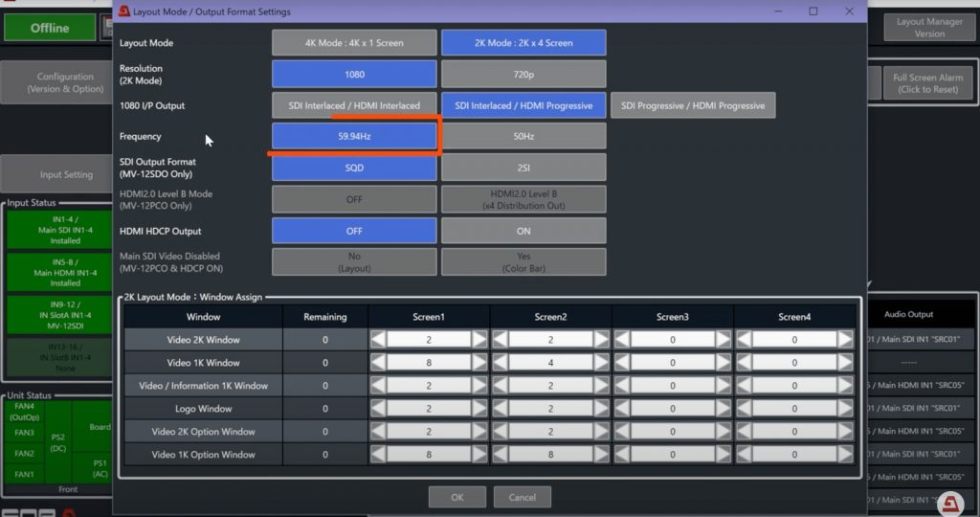Set resolution to 720p
Image resolution: width=980 pixels, height=517 pixels.
click(x=523, y=74)
